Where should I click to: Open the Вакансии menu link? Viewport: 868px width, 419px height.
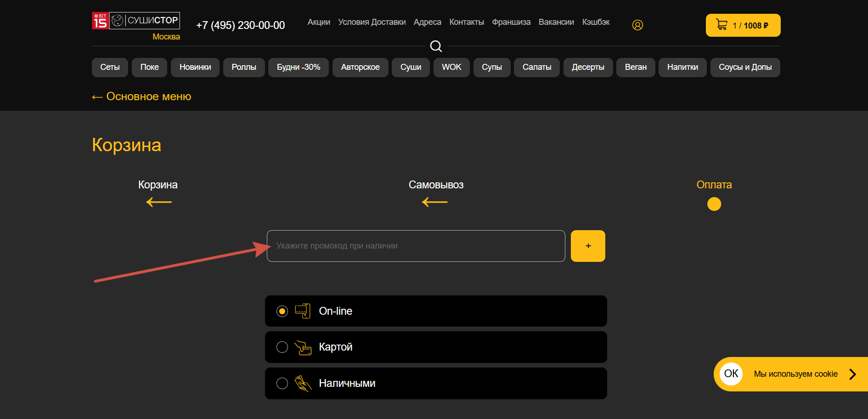click(556, 22)
